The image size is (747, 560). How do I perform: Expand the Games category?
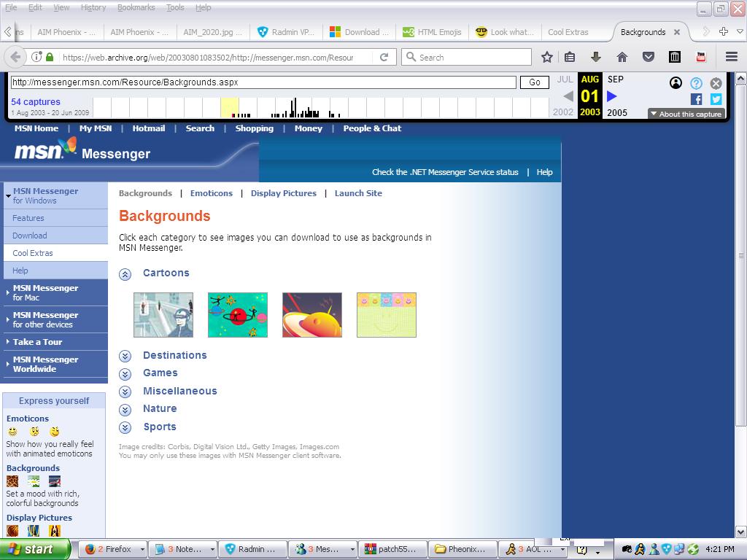(125, 374)
